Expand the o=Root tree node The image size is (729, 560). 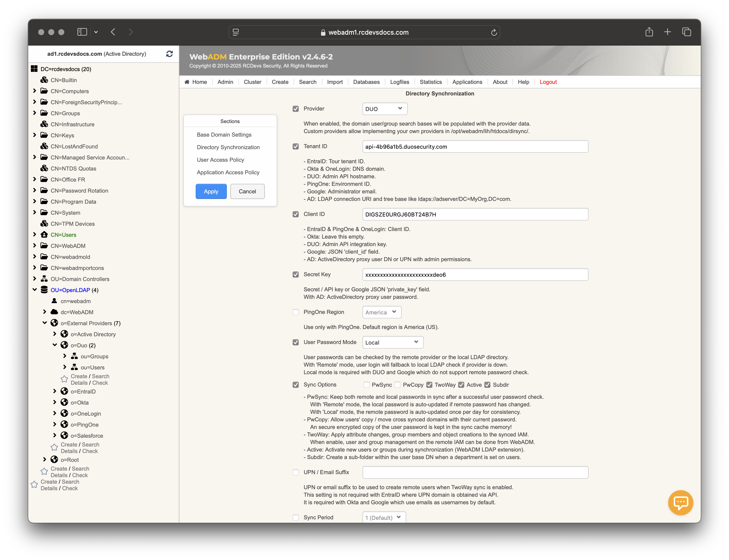[x=44, y=459]
